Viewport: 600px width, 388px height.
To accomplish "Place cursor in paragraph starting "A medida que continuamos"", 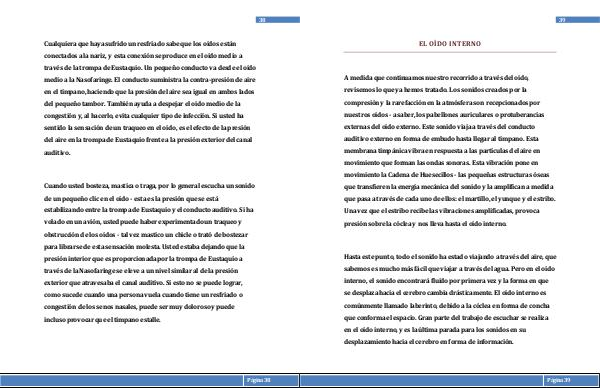I will [450, 150].
